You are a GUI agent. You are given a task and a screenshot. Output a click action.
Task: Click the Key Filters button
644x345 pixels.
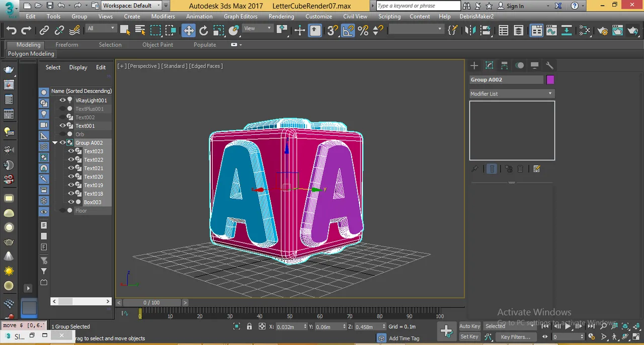click(515, 337)
